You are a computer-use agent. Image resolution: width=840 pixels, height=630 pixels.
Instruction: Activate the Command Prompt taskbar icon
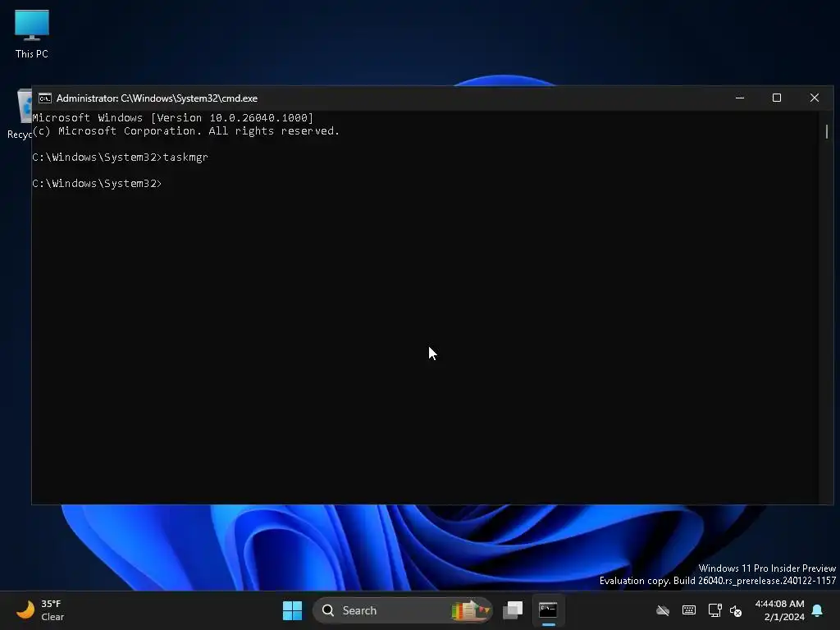point(548,610)
